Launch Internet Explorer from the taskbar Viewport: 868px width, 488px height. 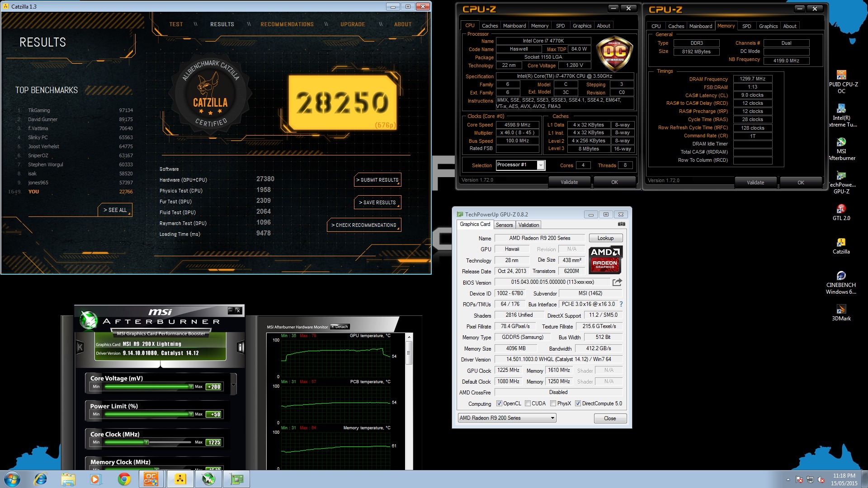coord(41,479)
